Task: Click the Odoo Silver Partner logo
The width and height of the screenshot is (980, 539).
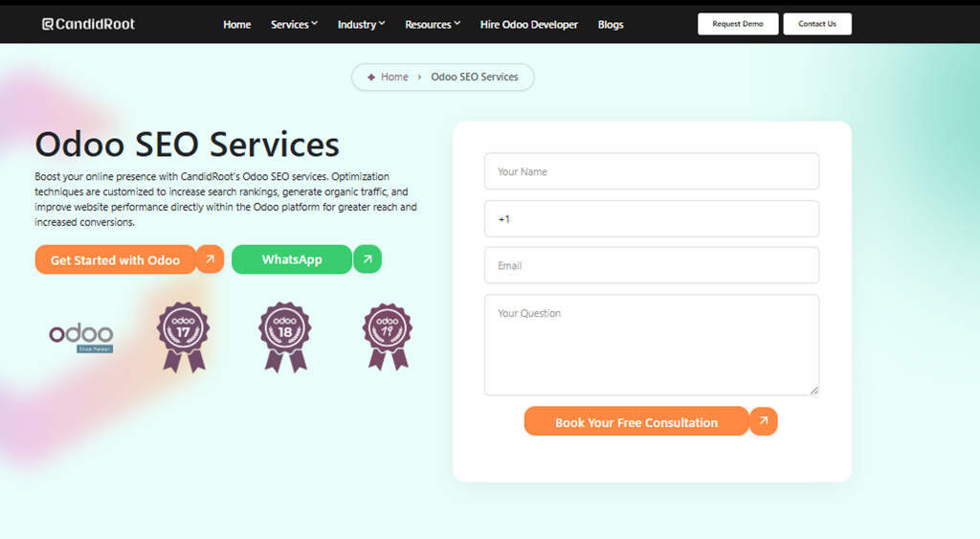Action: [x=81, y=338]
